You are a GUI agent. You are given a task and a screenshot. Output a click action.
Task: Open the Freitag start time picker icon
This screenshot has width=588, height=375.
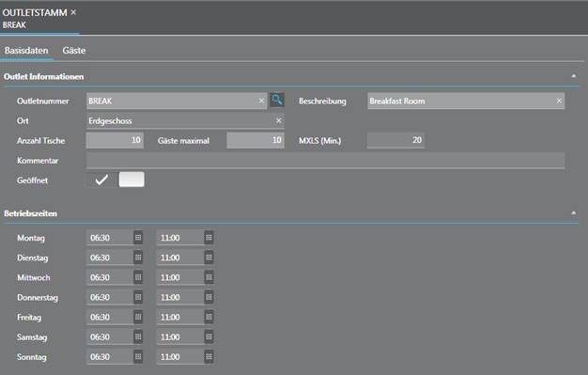coord(138,317)
